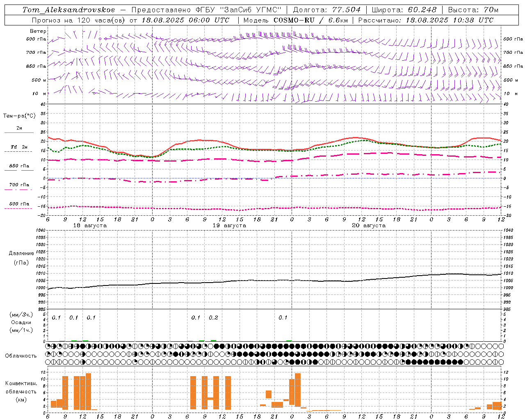525x420 pixels.
Task: Click the 0.2 precipitation value
Action: (213, 318)
